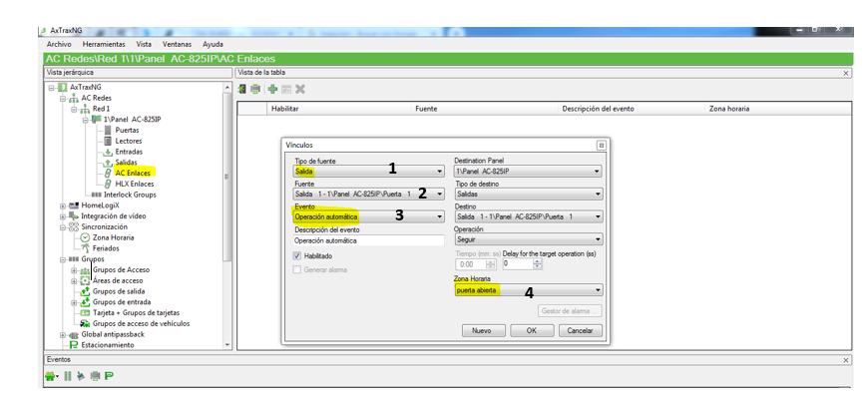Open the Evento Operación automática dropdown
Viewport: 868px width, 404px height.
coord(369,216)
